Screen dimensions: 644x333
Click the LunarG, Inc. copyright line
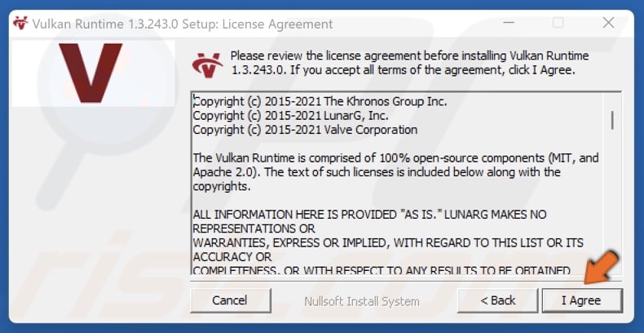coord(290,116)
